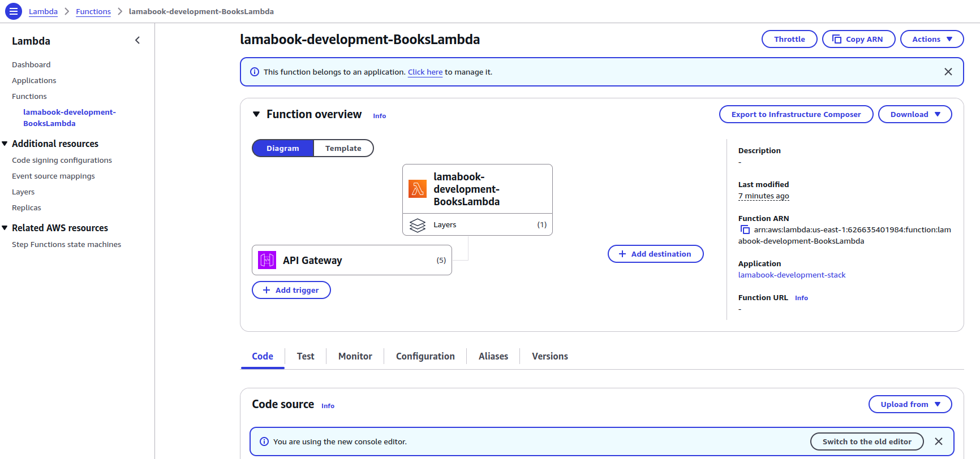The height and width of the screenshot is (459, 980).
Task: Switch to the Configuration tab
Action: (425, 356)
